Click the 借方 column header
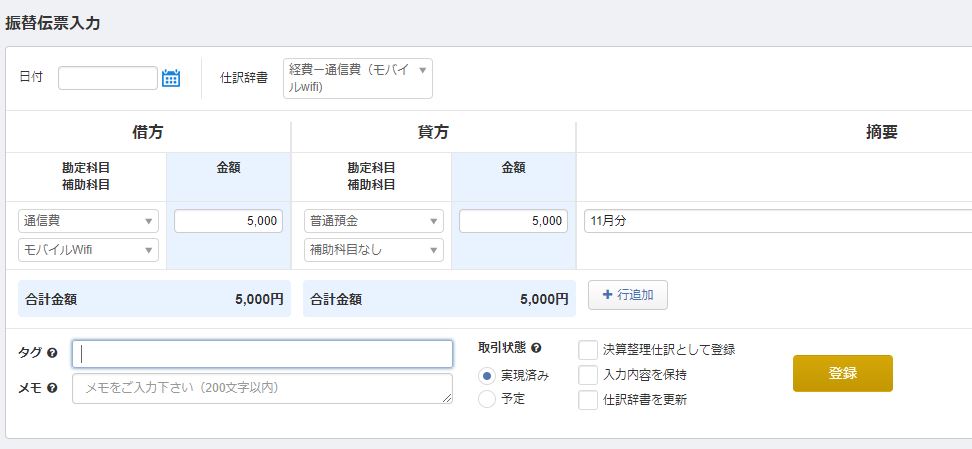This screenshot has height=449, width=972. 148,132
